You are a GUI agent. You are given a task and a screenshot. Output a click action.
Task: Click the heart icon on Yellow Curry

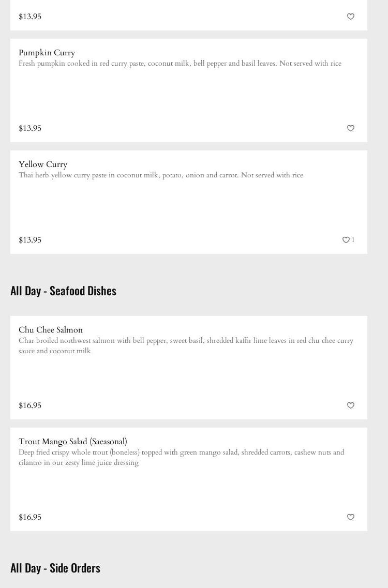pyautogui.click(x=346, y=240)
